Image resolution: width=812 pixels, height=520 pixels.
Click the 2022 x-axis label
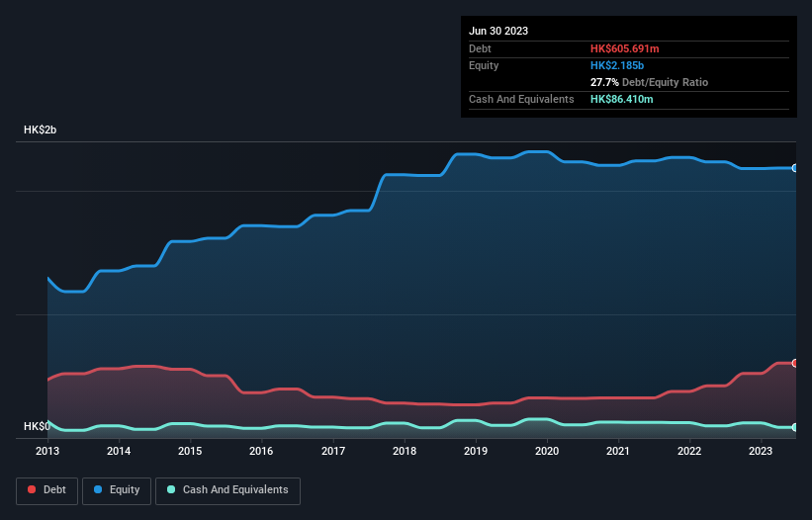point(689,451)
